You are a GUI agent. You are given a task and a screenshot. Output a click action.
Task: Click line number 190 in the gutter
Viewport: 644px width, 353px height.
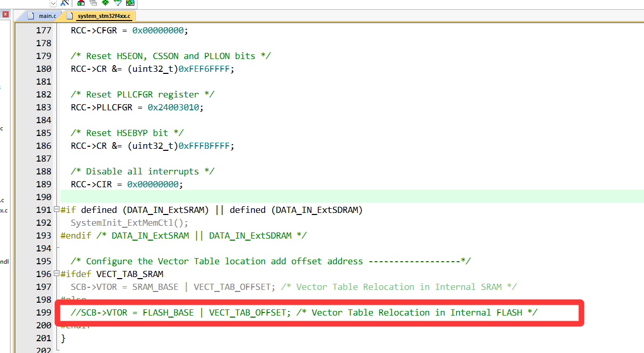point(44,197)
